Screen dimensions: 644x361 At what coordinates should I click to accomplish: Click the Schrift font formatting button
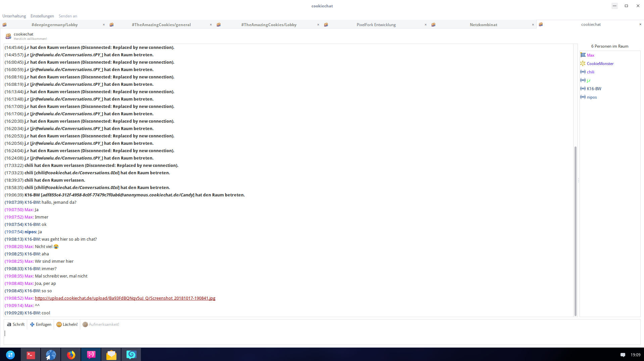16,324
